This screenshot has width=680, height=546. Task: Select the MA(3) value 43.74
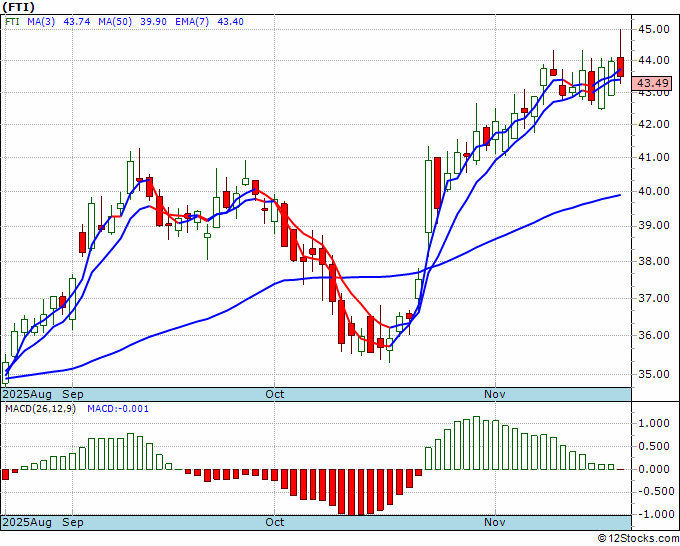[77, 22]
